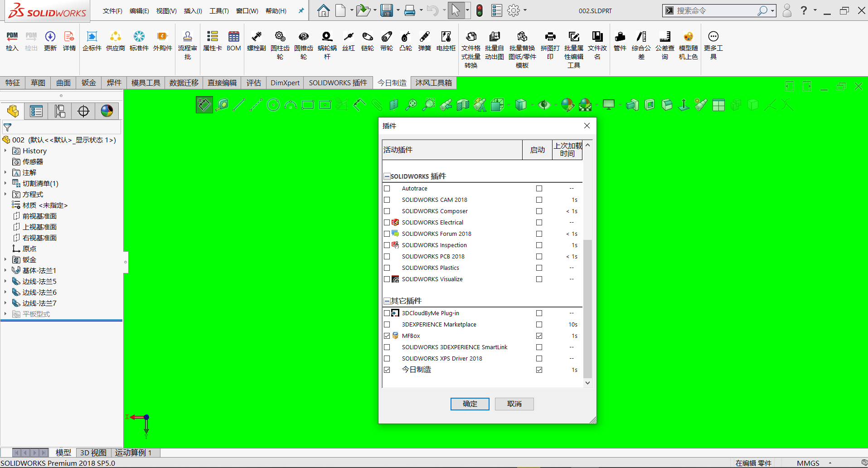Open the 管件 pipe fitting tool
The width and height of the screenshot is (868, 468).
[620, 41]
